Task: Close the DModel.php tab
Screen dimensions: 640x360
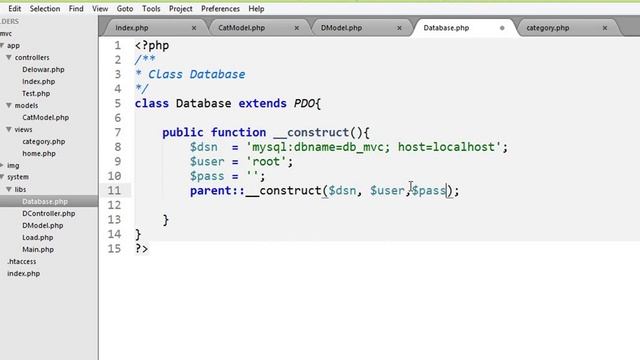Action: [x=399, y=28]
